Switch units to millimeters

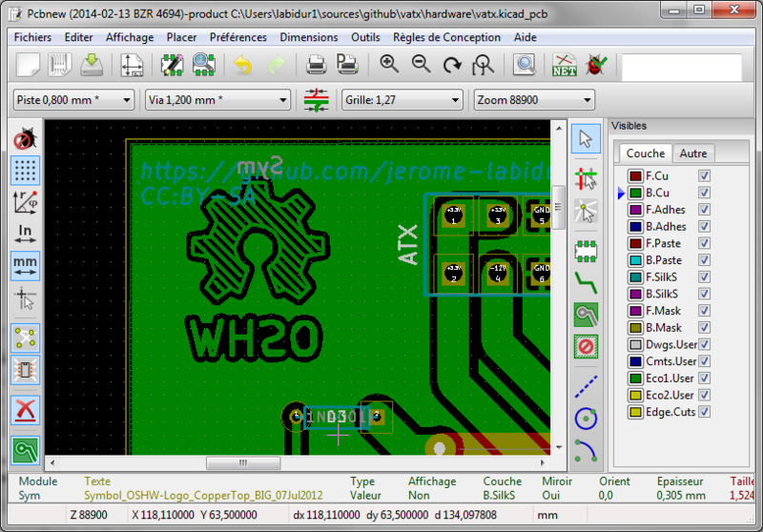[26, 266]
